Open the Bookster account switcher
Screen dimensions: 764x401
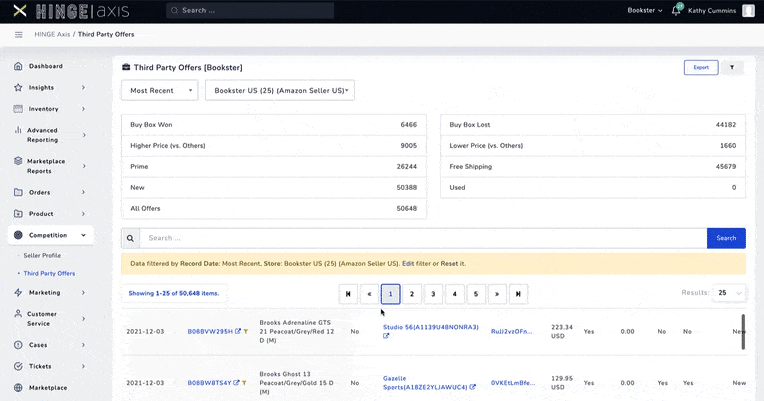pyautogui.click(x=644, y=11)
